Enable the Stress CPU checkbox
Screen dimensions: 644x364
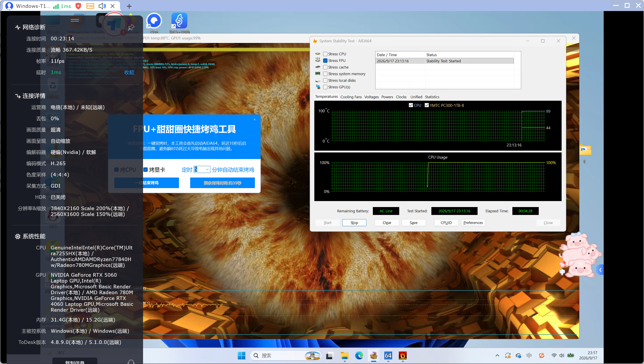coord(325,54)
